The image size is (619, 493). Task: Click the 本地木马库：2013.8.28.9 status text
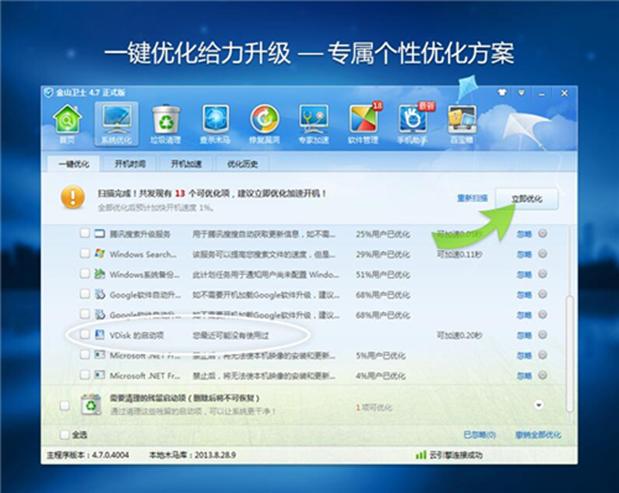click(x=192, y=455)
